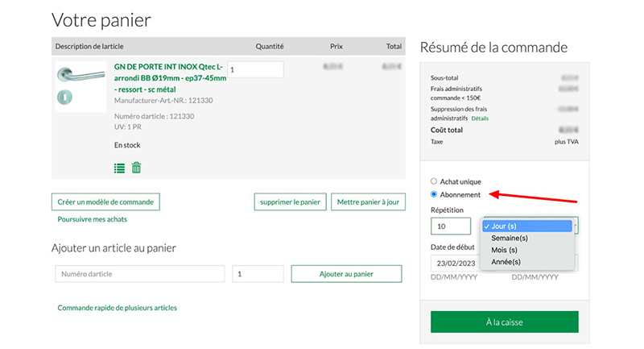Open the Poursuivre mes achats link
This screenshot has height=349, width=644.
tap(92, 219)
